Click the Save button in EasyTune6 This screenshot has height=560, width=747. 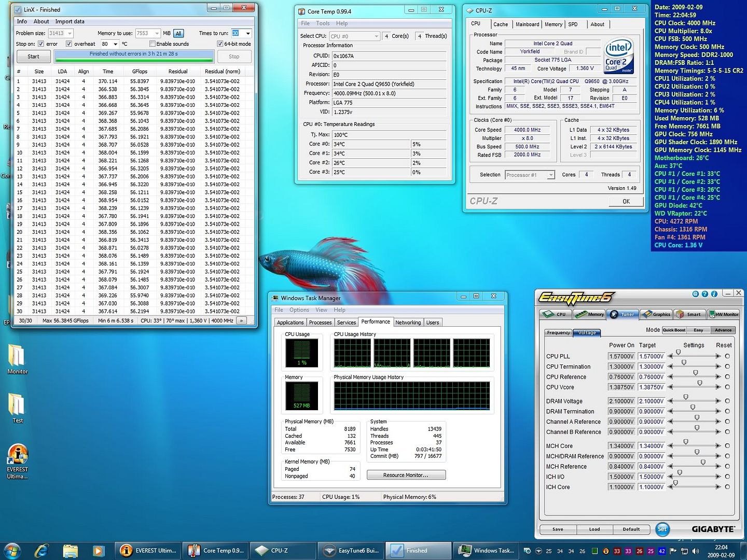click(558, 529)
